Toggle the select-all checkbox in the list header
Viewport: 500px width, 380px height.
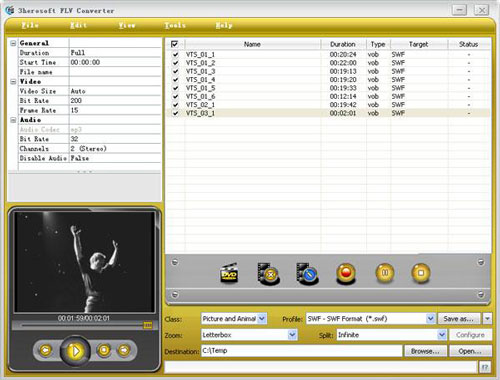174,44
